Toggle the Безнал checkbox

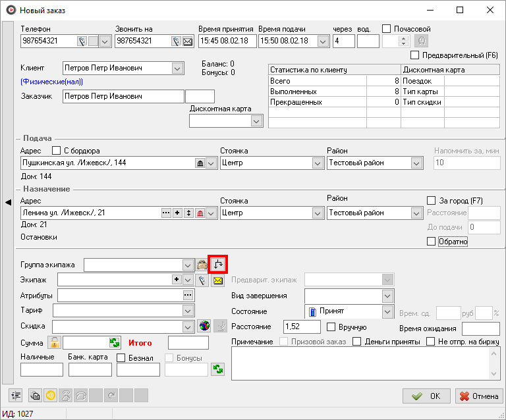click(x=121, y=357)
